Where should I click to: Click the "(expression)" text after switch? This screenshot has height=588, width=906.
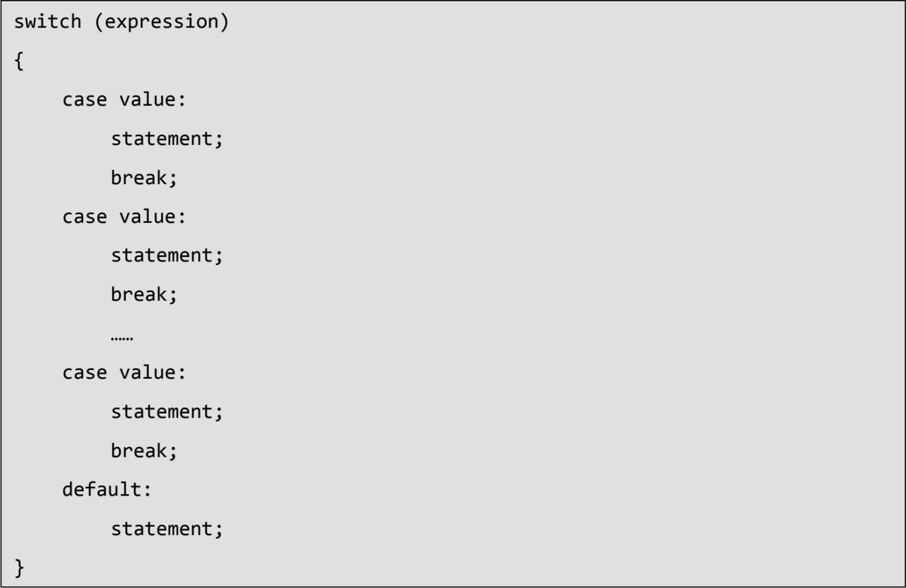pyautogui.click(x=162, y=22)
